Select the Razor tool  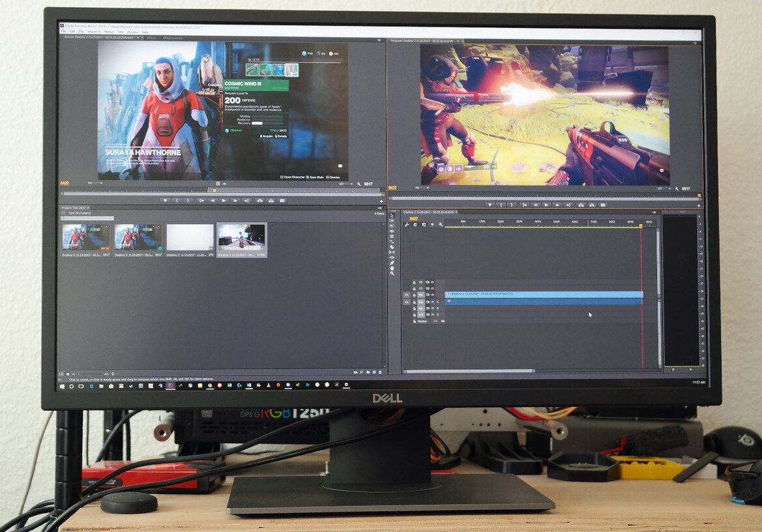[x=392, y=247]
